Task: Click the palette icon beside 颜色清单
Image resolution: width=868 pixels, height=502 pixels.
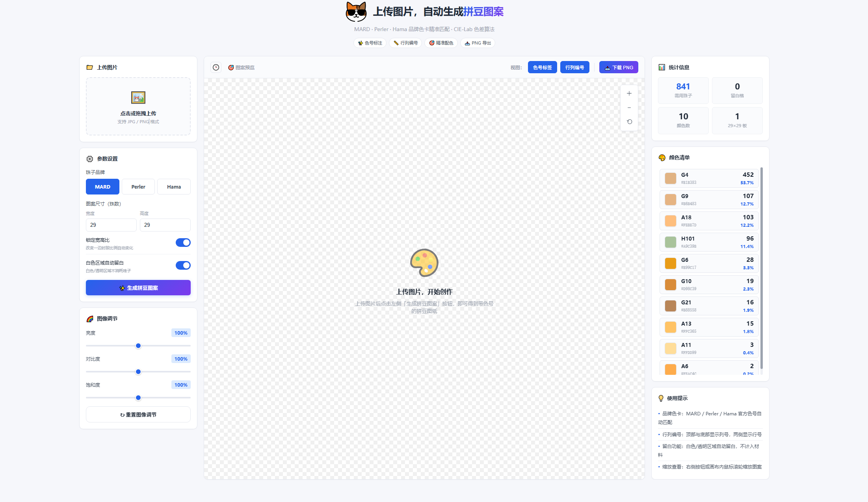Action: (x=662, y=157)
